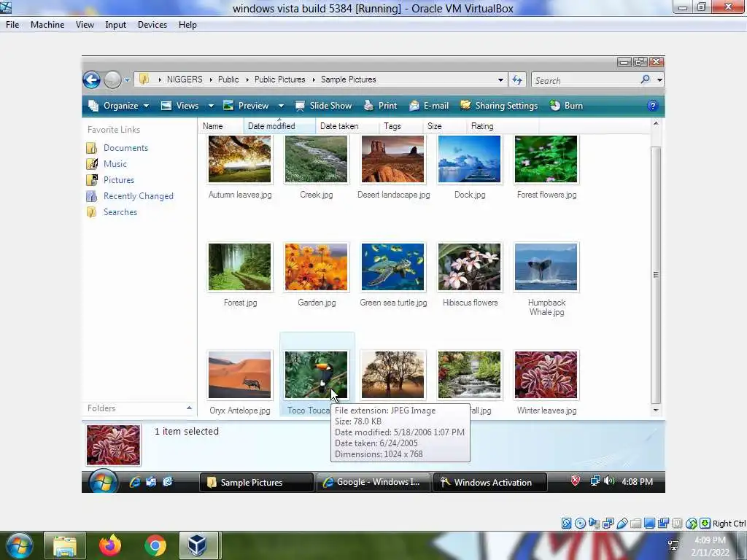
Task: Expand the Preview dropdown arrow
Action: coord(281,106)
